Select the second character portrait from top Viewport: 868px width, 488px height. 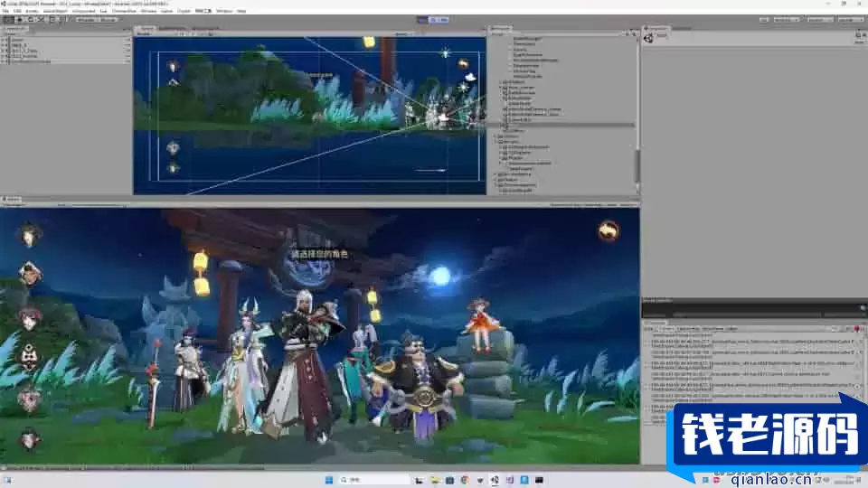click(29, 274)
